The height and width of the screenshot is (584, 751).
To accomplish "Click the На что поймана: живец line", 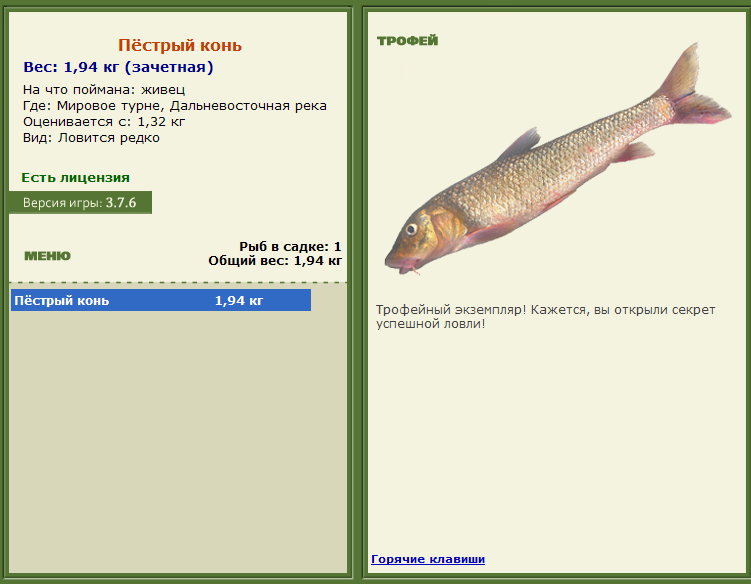I will coord(104,90).
